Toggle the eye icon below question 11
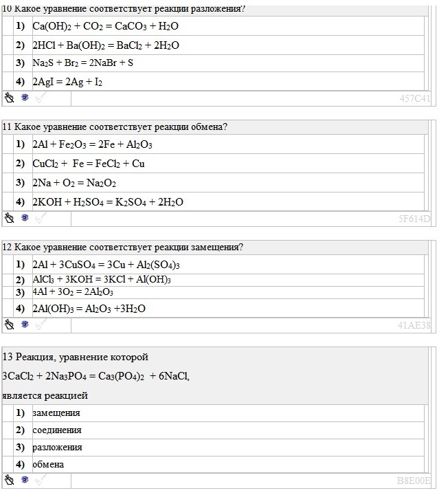Screen dimensions: 448x495 coord(25,218)
